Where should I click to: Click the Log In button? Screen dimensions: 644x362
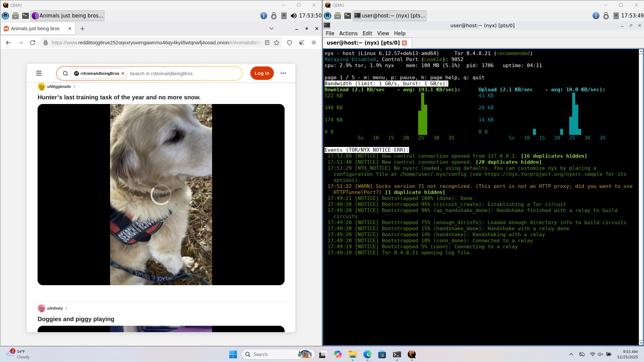pyautogui.click(x=262, y=73)
